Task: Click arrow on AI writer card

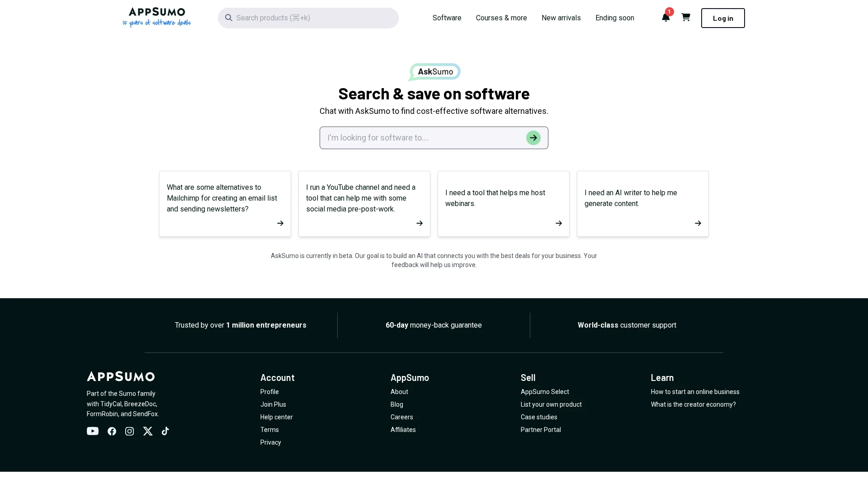Action: (x=698, y=223)
